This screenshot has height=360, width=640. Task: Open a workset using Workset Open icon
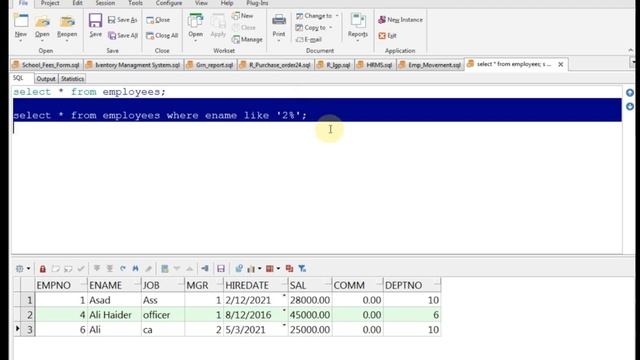196,21
